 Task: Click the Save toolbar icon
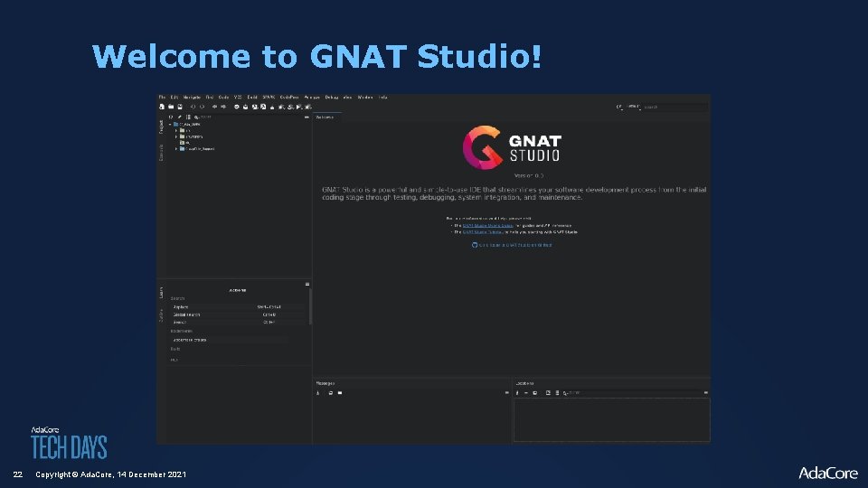tap(180, 107)
